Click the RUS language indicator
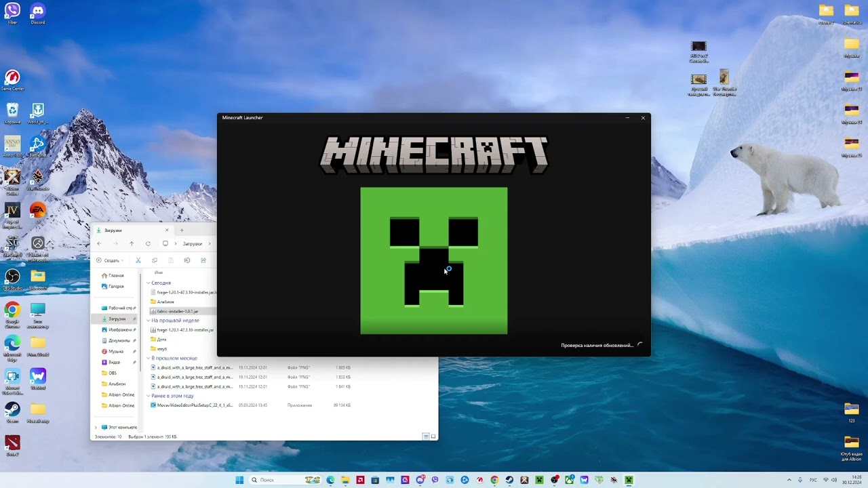868x488 pixels. (x=813, y=480)
